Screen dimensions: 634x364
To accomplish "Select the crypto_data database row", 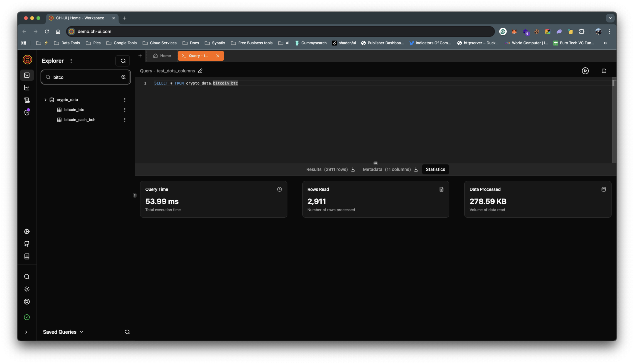I will click(86, 100).
